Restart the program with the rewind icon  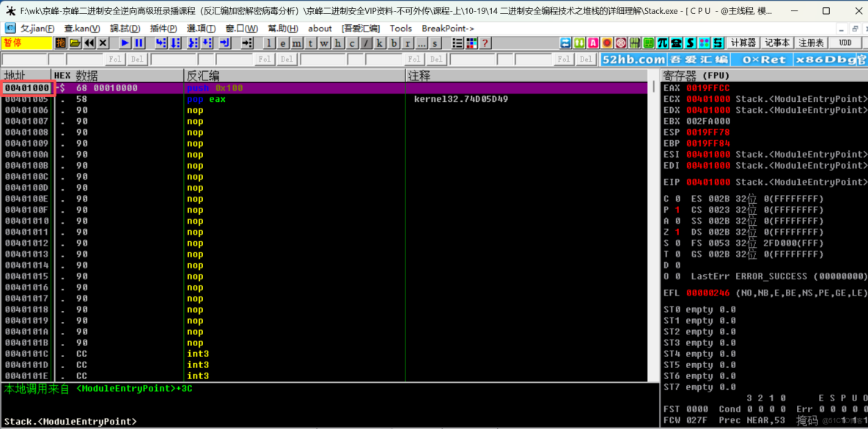(x=89, y=43)
